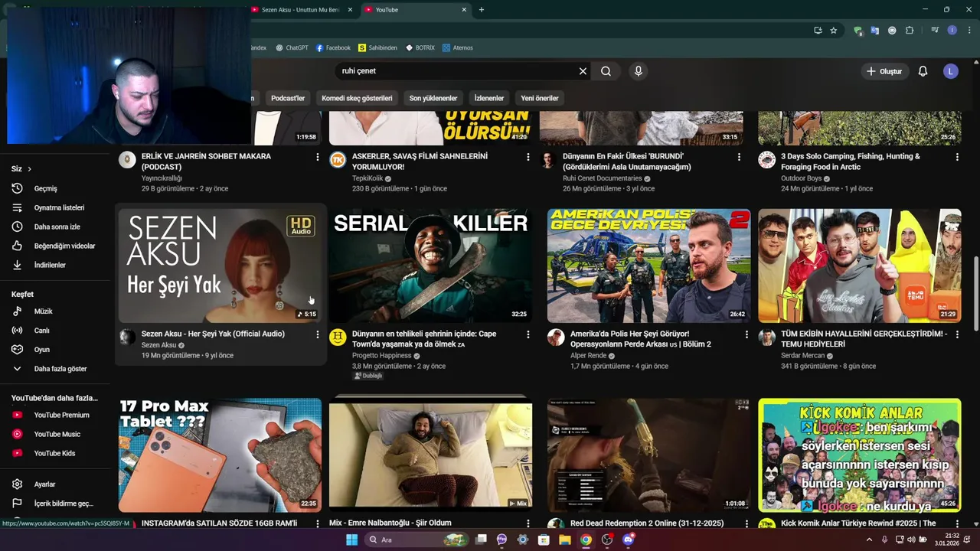This screenshot has width=980, height=551.
Task: Select Son yüklenenler filter chip
Action: pyautogui.click(x=433, y=98)
